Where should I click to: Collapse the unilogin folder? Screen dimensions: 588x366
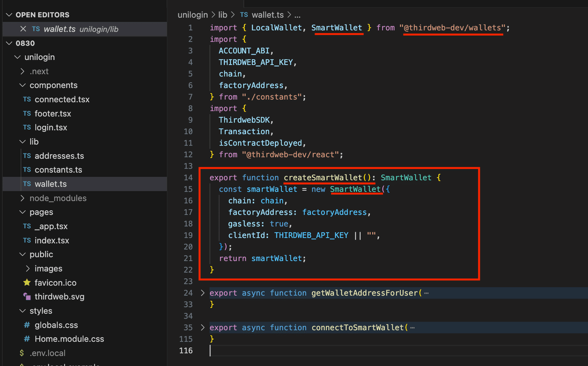click(x=18, y=57)
